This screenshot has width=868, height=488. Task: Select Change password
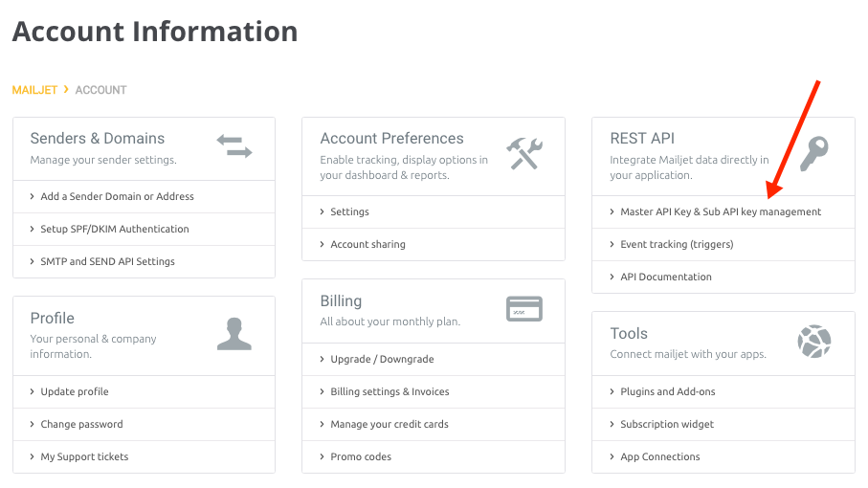[82, 425]
